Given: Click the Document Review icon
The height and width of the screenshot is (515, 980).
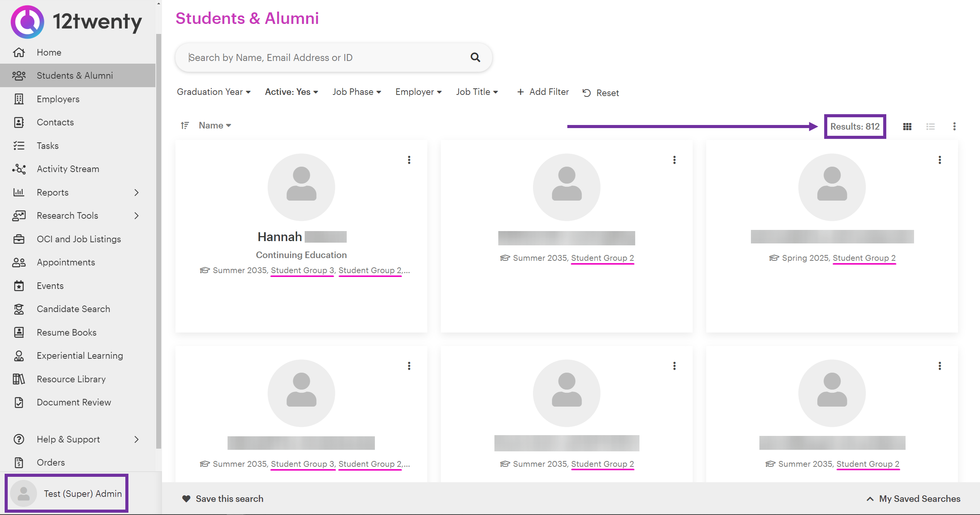Looking at the screenshot, I should [19, 402].
